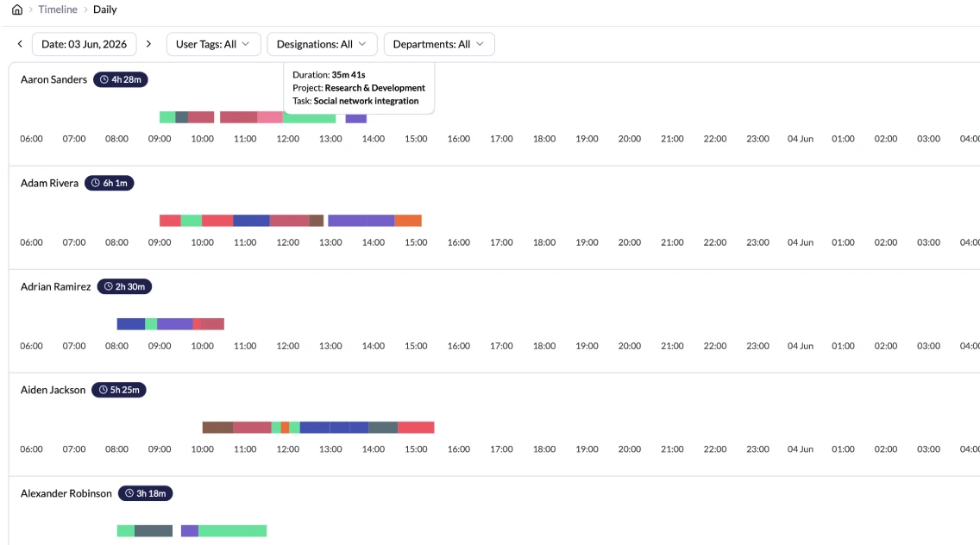Click Adam Rivera's orange segment near 15:00
980x545 pixels.
point(408,221)
